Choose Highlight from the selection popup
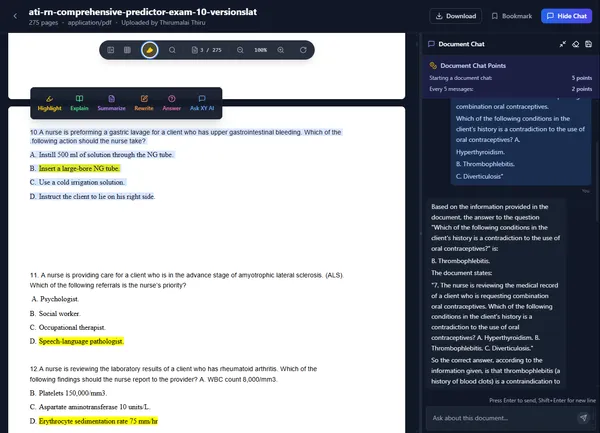Screen dimensions: 600x433 tap(49, 102)
